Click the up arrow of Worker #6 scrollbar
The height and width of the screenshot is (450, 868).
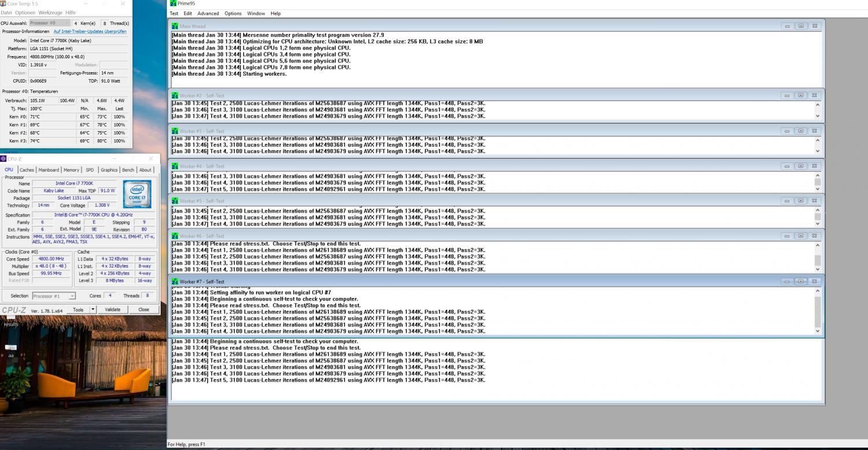tap(818, 245)
